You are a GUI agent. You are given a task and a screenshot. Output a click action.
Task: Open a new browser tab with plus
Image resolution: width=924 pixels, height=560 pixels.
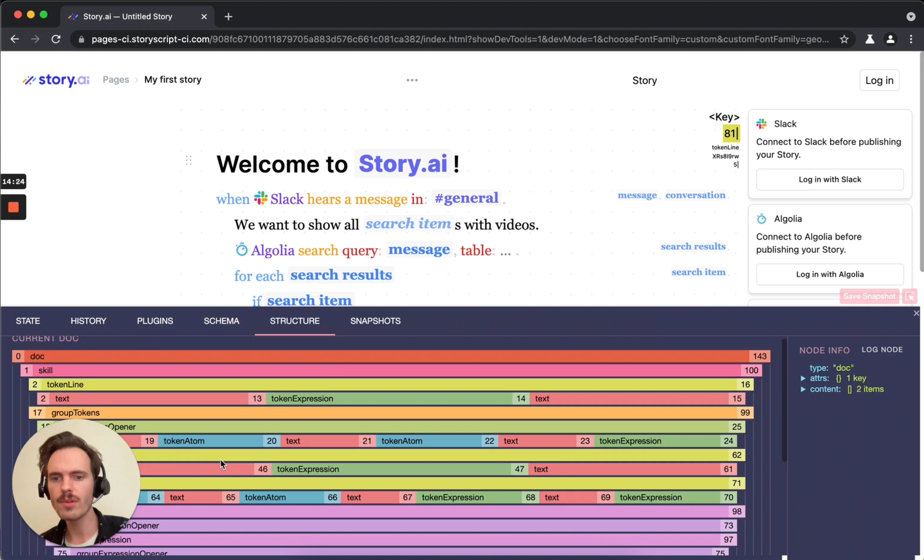[228, 17]
